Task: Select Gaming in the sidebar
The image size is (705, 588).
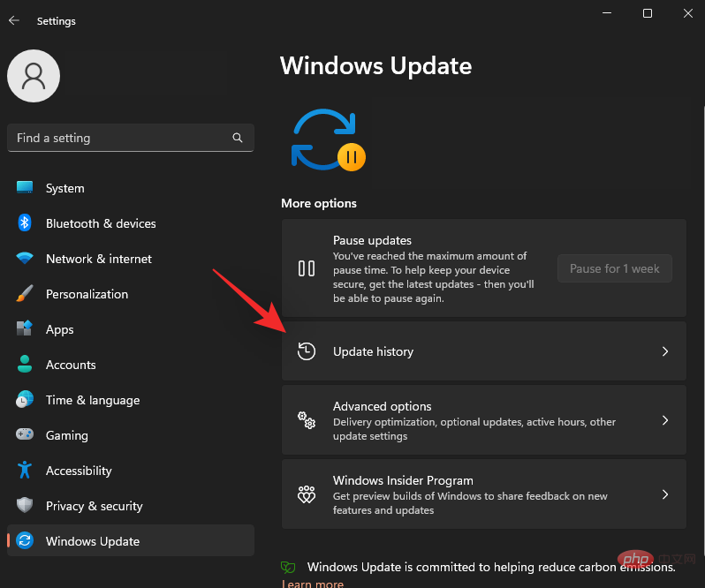Action: [67, 435]
